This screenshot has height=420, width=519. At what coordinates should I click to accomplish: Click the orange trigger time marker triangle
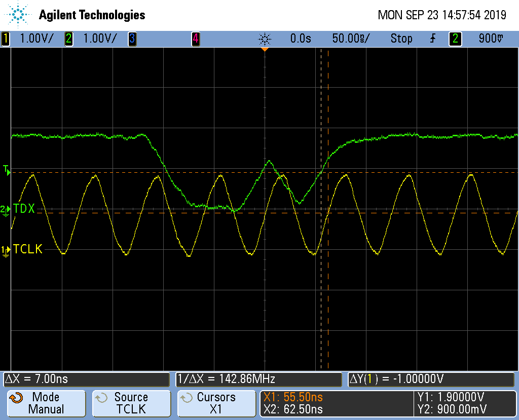click(264, 50)
